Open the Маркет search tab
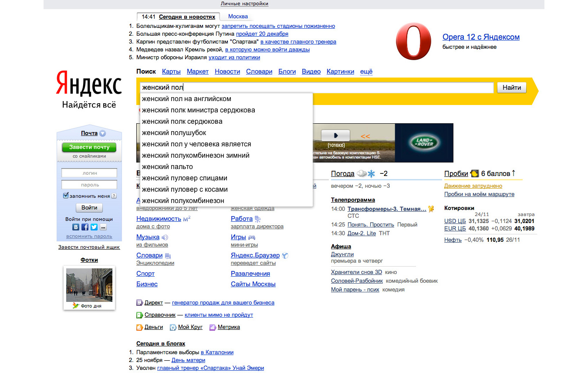This screenshot has width=588, height=379. (198, 71)
